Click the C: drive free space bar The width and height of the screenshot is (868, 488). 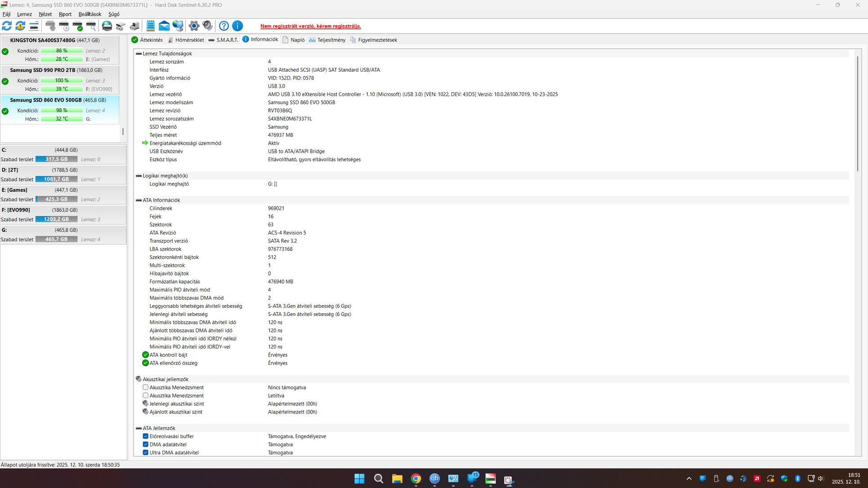coord(56,159)
